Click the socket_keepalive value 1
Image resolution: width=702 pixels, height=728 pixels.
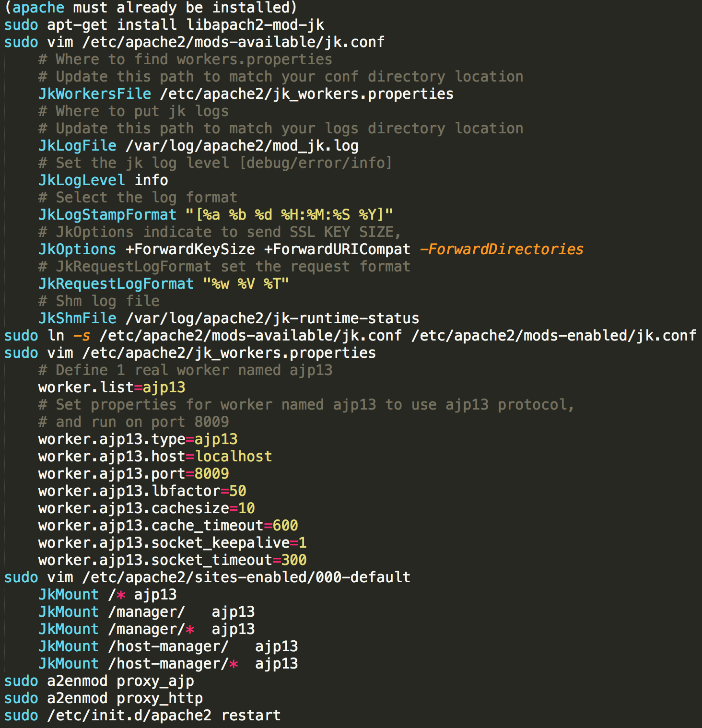[x=302, y=543]
